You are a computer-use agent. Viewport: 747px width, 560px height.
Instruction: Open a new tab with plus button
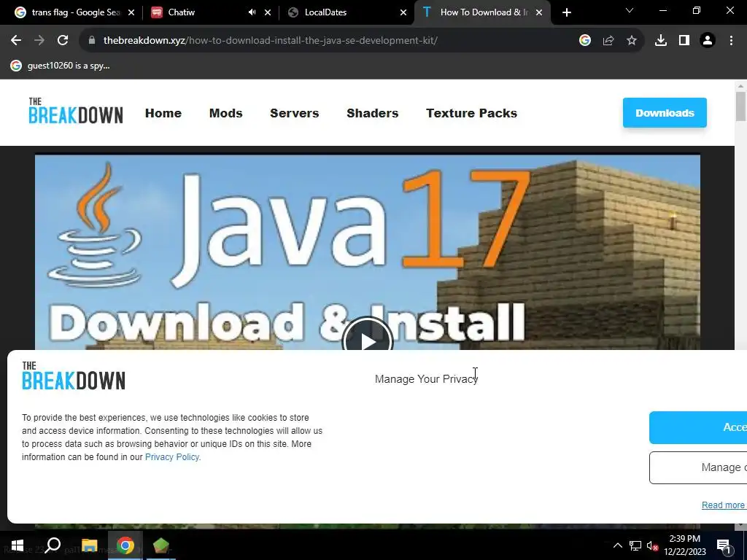point(566,12)
